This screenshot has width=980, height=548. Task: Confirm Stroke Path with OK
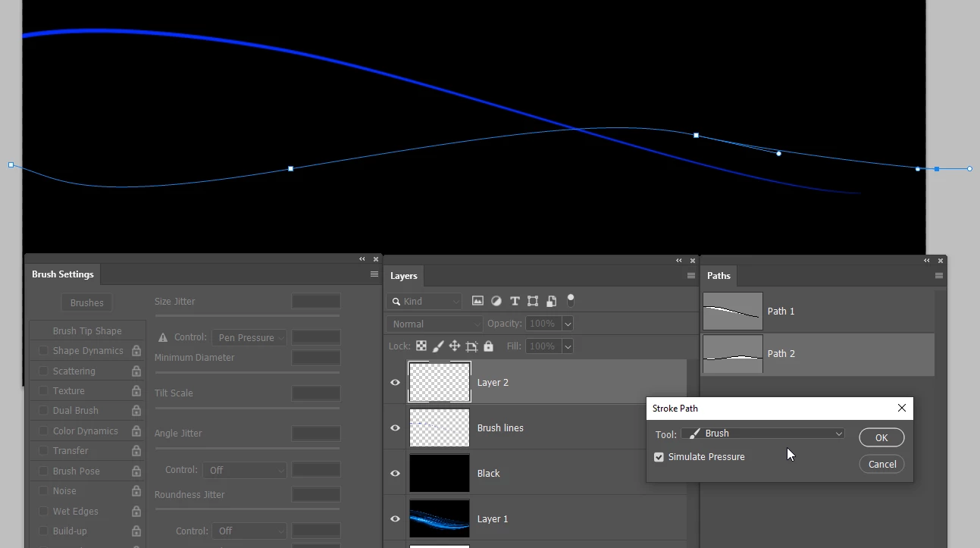click(881, 437)
